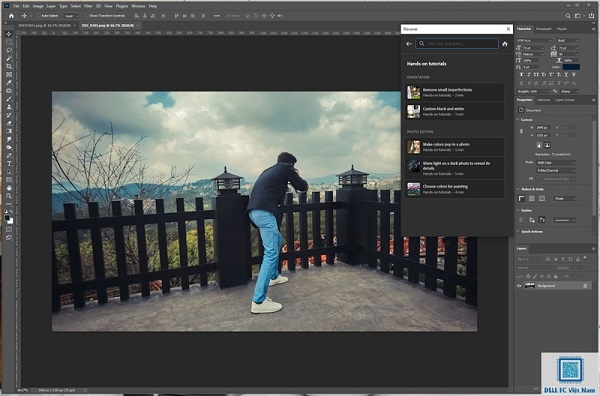The width and height of the screenshot is (600, 396).
Task: Toggle Quick Mask mode in toolbar
Action: pyautogui.click(x=9, y=229)
